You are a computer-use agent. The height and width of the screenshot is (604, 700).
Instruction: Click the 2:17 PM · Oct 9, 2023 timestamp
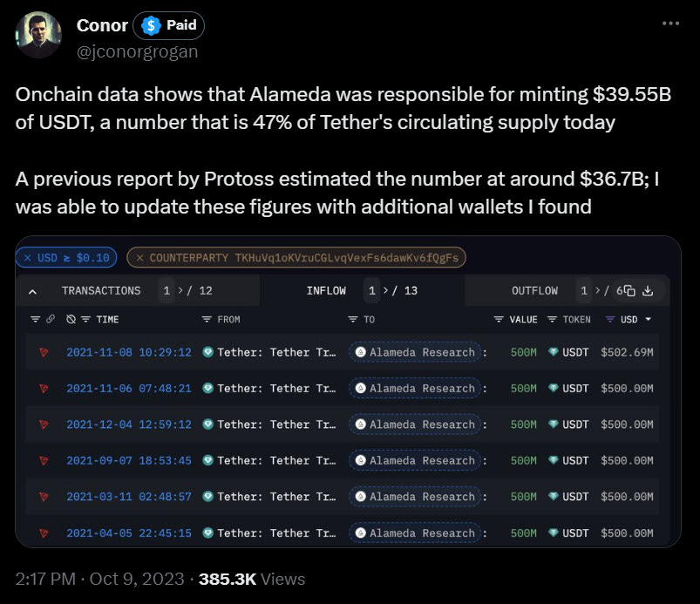[99, 579]
